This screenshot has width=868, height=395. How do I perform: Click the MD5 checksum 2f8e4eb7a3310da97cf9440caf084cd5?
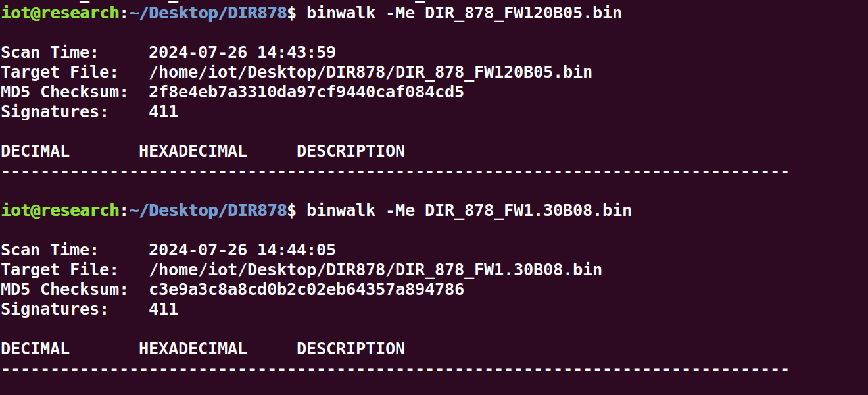click(x=306, y=92)
